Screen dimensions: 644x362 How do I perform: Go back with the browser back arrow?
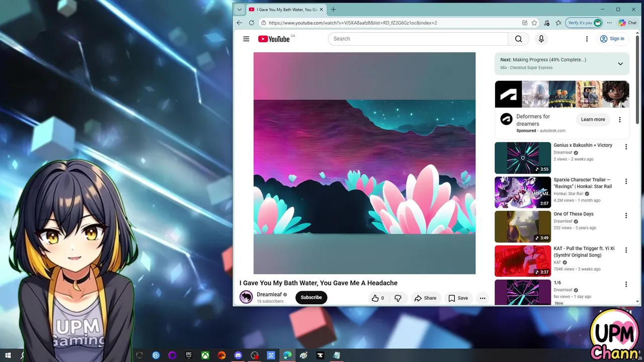(239, 23)
